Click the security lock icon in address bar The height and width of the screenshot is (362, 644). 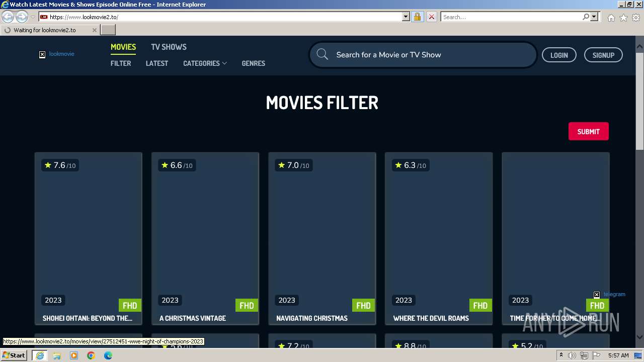point(417,17)
